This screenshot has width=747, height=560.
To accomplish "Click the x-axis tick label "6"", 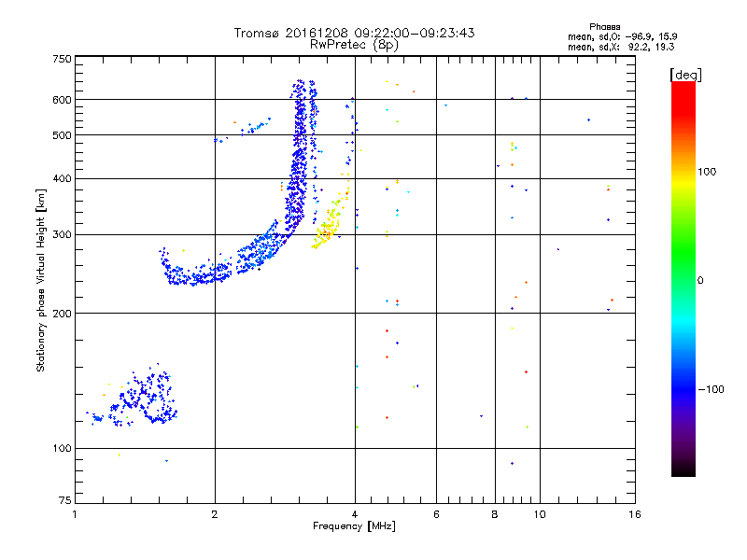I will coord(436,514).
